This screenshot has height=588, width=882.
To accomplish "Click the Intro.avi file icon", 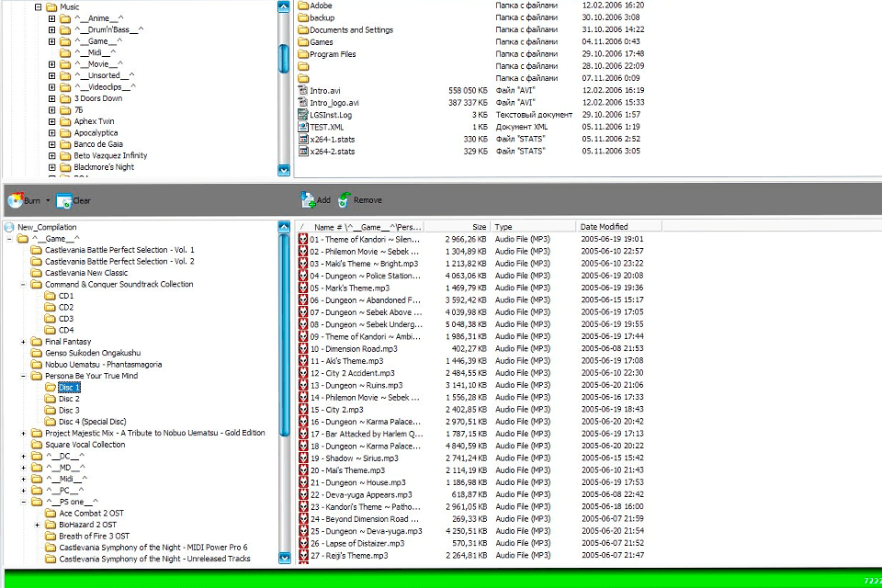I will coord(302,91).
